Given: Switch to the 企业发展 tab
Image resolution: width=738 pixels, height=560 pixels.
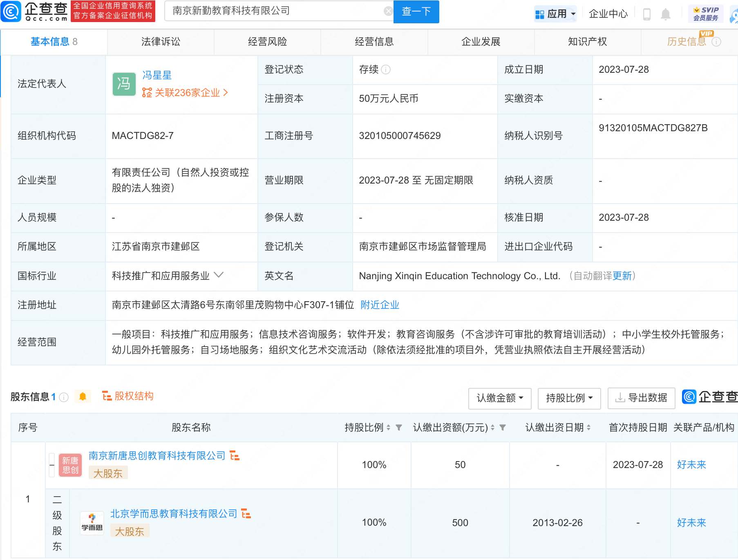Looking at the screenshot, I should [x=481, y=42].
